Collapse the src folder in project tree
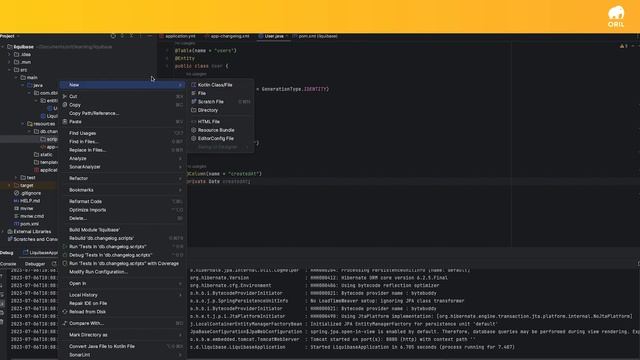Screen dimensions: 640x360 pos(9,70)
